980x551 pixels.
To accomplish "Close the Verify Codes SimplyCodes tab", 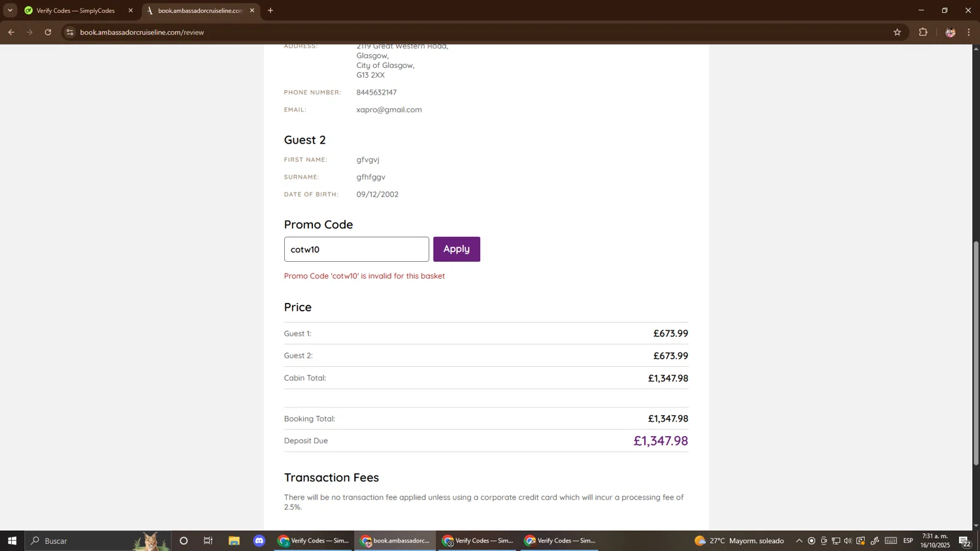I will pyautogui.click(x=130, y=10).
